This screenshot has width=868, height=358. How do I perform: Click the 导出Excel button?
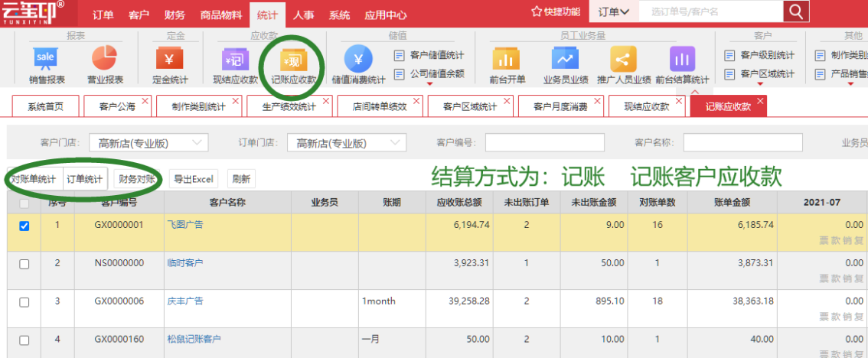pyautogui.click(x=193, y=179)
